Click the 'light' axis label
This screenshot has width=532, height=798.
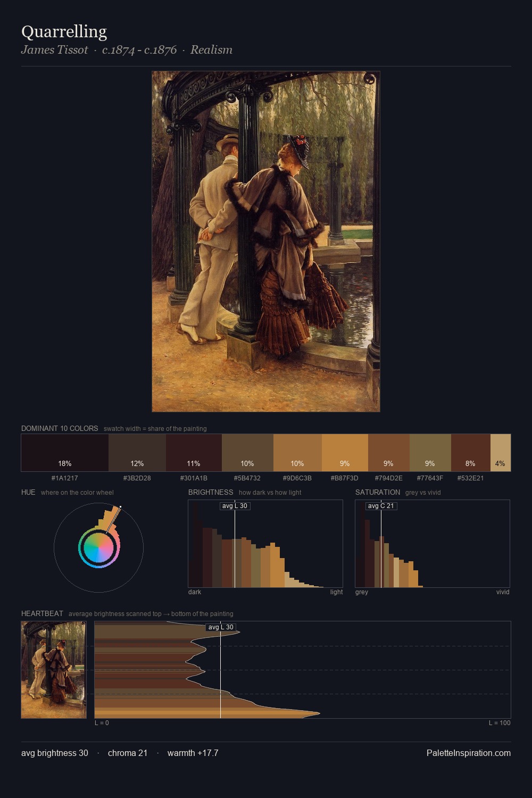336,592
